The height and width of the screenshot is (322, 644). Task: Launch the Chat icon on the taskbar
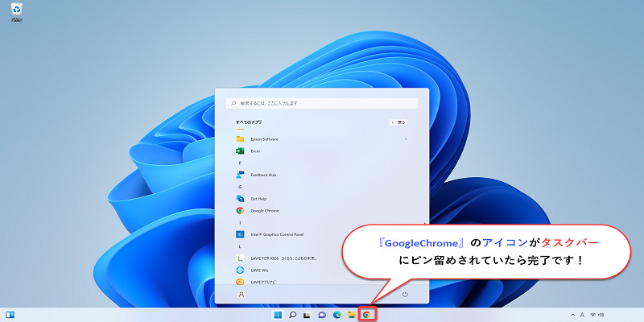coord(322,315)
